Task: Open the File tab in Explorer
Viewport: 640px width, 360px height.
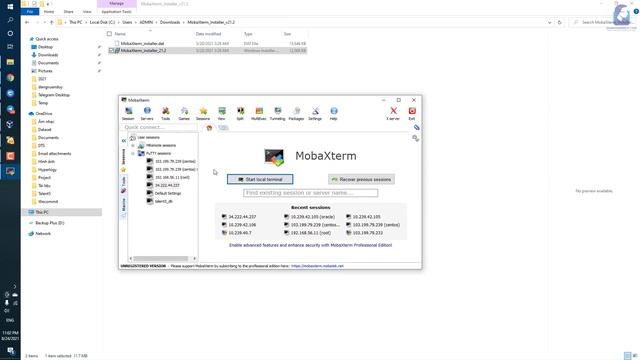Action: [30, 12]
